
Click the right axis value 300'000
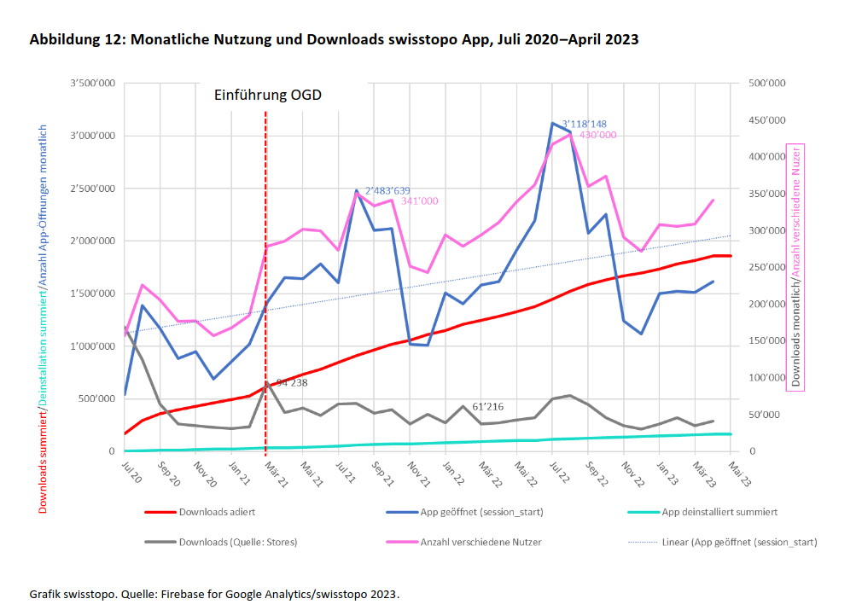pos(767,231)
